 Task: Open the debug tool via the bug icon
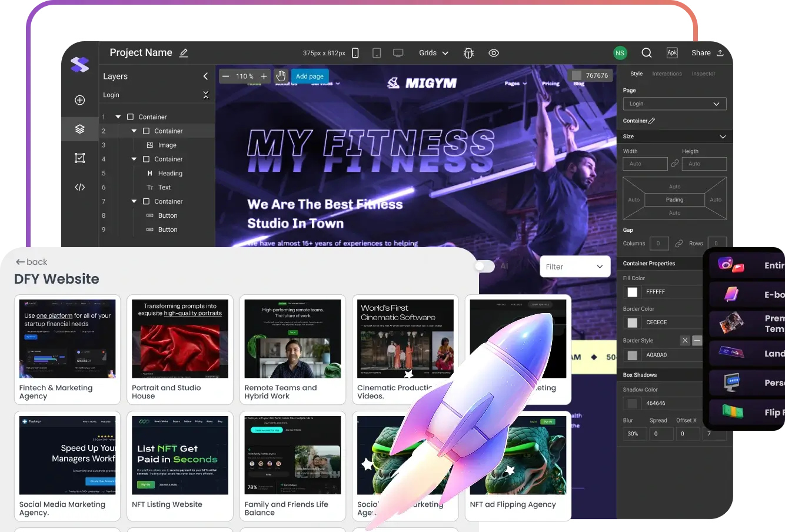[468, 53]
